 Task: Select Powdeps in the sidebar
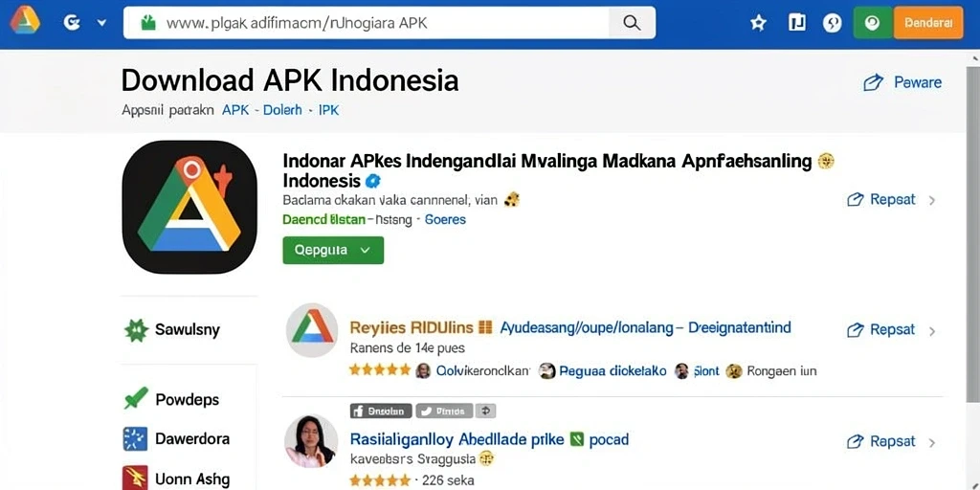(188, 399)
